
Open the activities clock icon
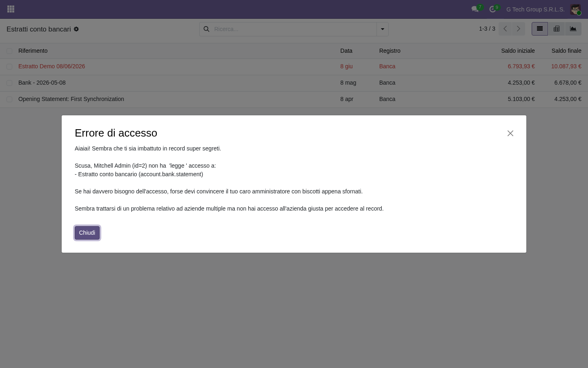click(x=492, y=9)
